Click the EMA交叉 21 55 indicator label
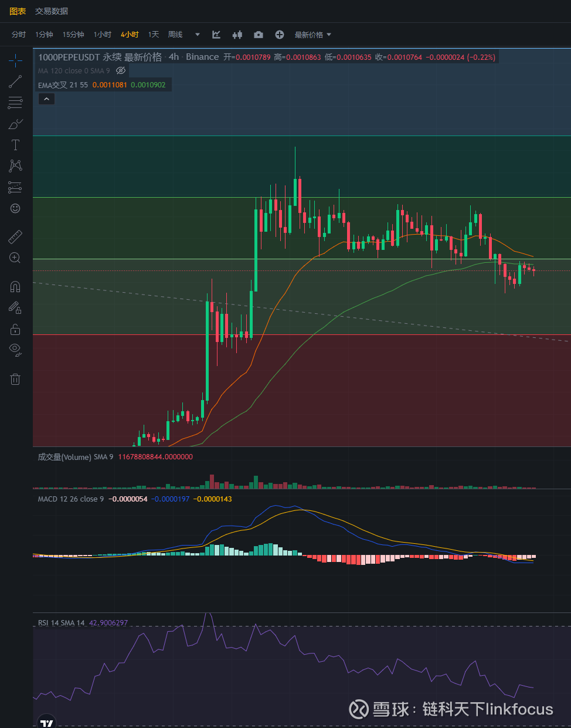 (x=63, y=85)
